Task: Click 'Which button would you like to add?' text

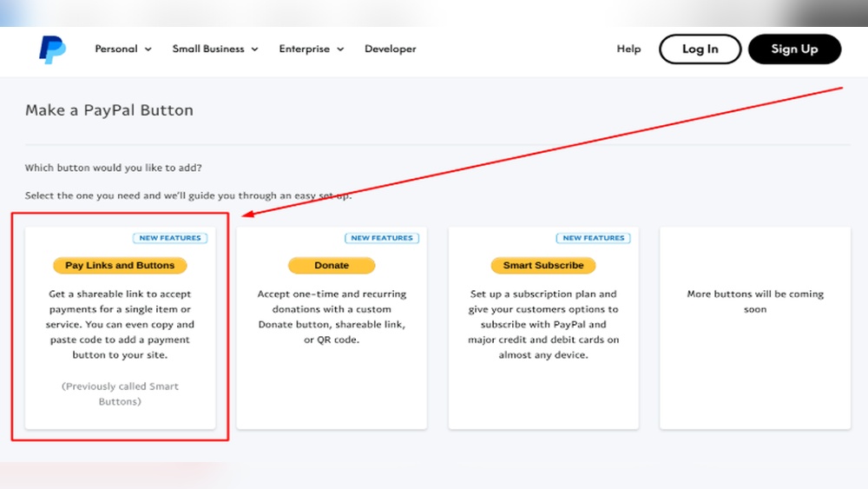Action: click(114, 168)
